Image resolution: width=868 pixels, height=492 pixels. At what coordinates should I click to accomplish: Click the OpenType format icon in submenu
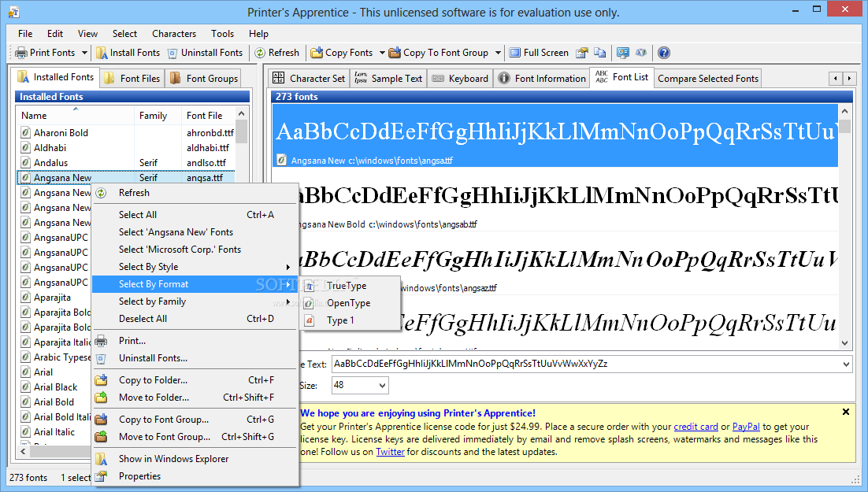tap(310, 303)
